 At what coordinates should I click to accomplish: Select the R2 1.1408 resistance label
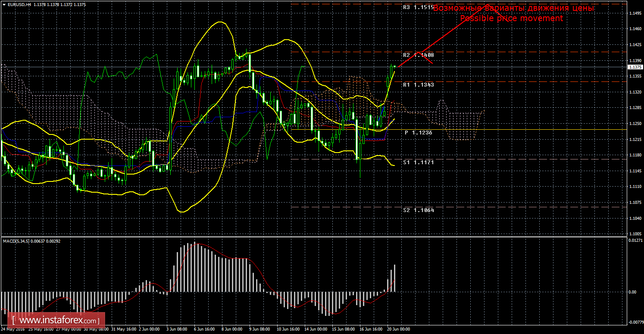(x=418, y=55)
